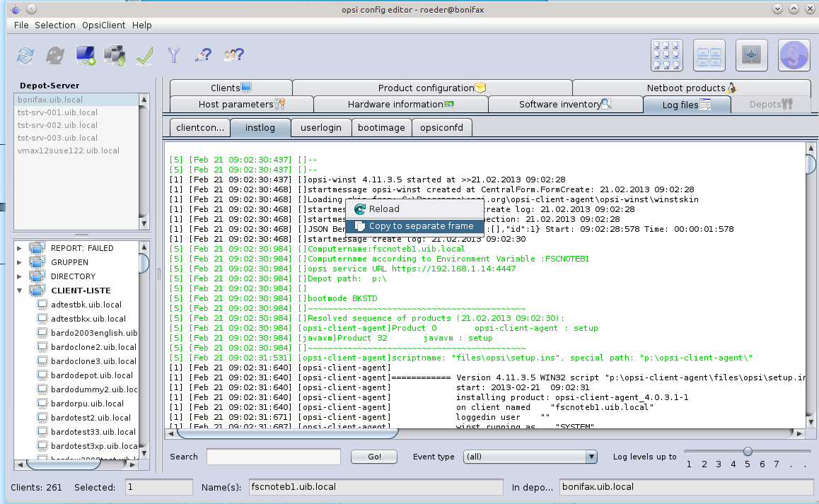The height and width of the screenshot is (504, 819).
Task: Click the GRUPPEN group icon
Action: (37, 262)
